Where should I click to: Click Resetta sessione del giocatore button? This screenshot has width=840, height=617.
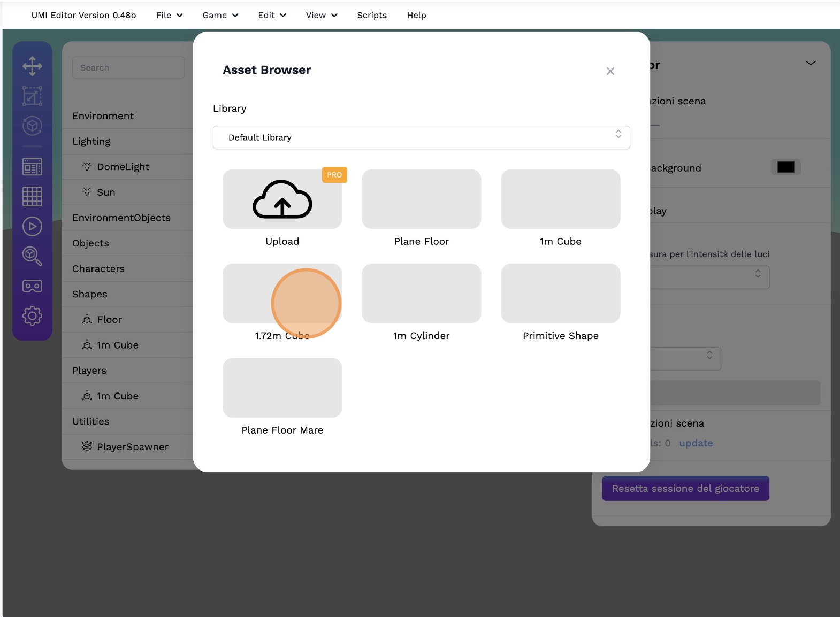tap(685, 489)
